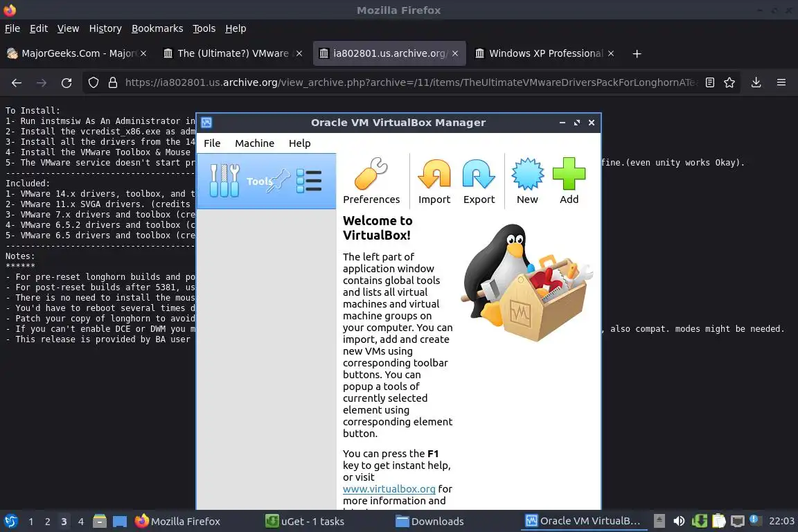Click the site padlock security icon
This screenshot has width=798, height=532.
pyautogui.click(x=113, y=82)
